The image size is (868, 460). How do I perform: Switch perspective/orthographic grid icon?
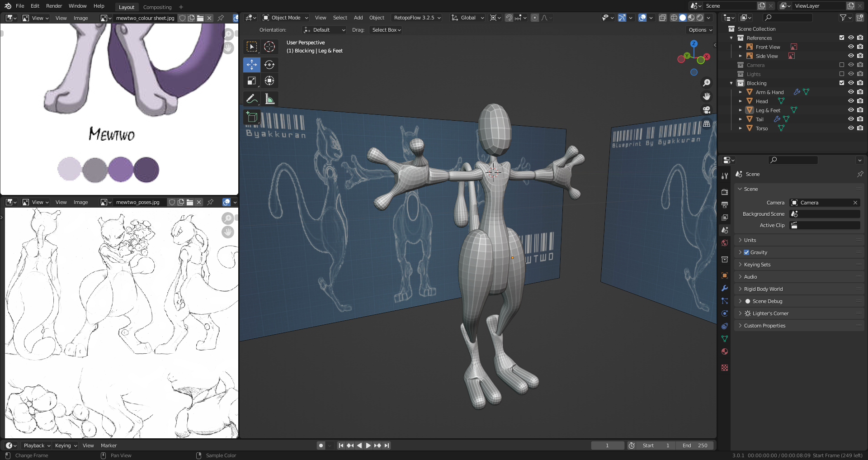[706, 123]
